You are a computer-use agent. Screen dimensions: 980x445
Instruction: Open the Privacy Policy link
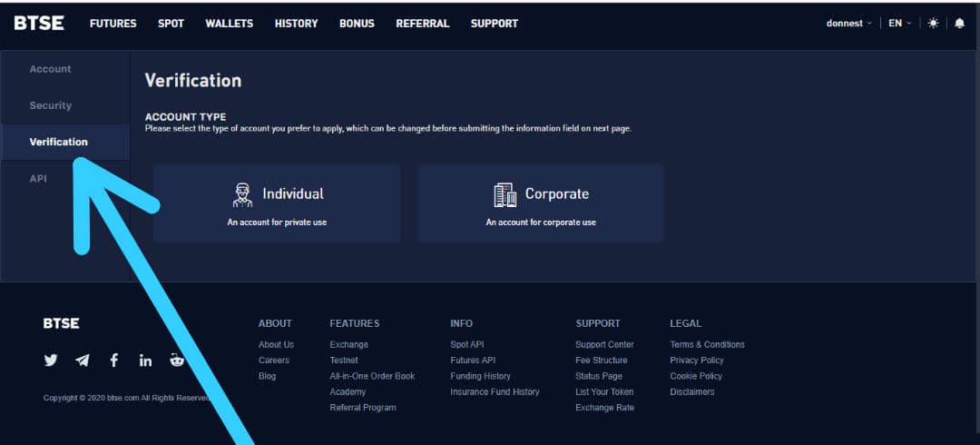click(697, 360)
